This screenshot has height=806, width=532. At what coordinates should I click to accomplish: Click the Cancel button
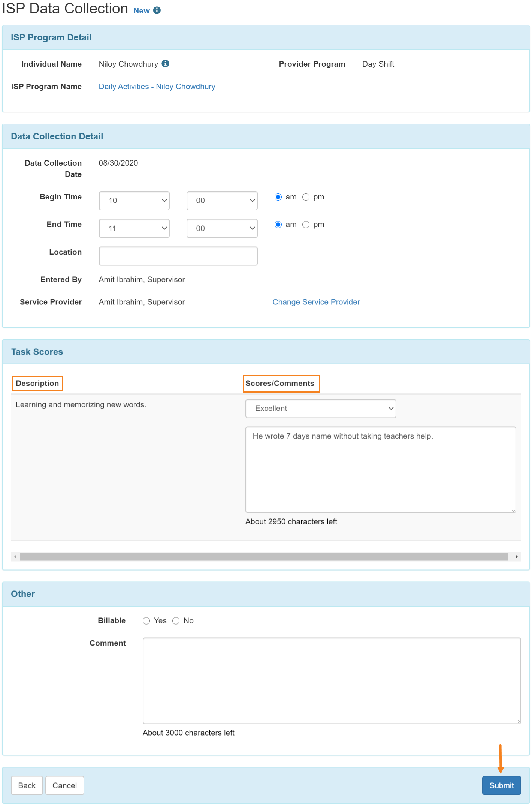(x=64, y=785)
